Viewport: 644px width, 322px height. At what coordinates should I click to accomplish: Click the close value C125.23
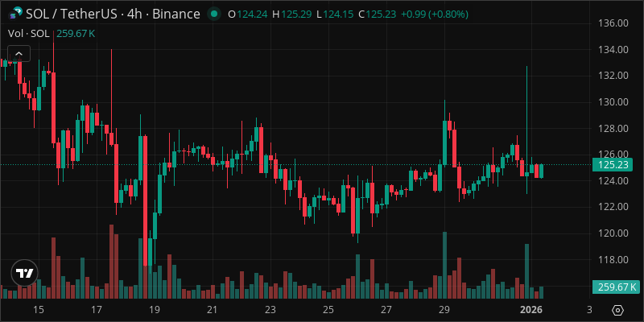point(377,14)
